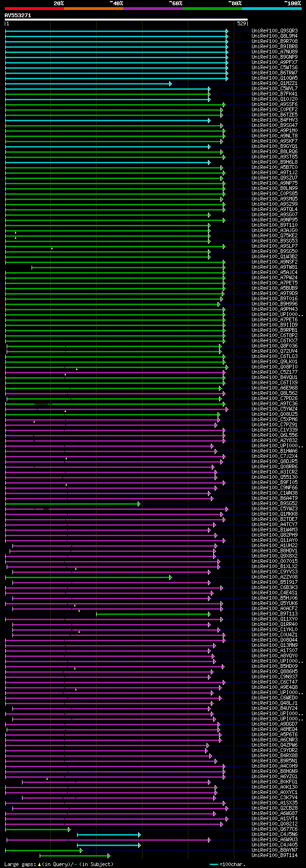
Task: Open hit UniRef100_A6E968
Action: [274, 388]
